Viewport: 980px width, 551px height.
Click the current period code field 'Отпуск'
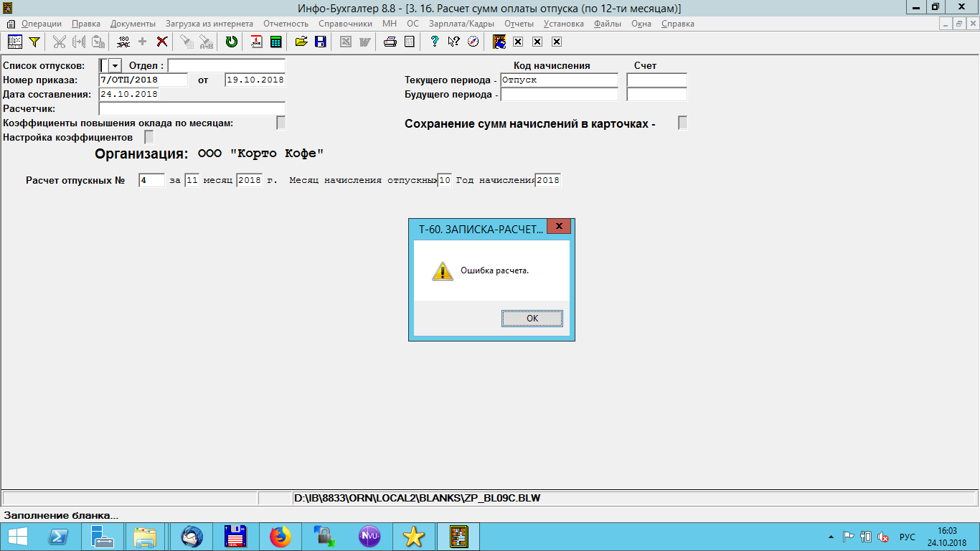tap(559, 80)
